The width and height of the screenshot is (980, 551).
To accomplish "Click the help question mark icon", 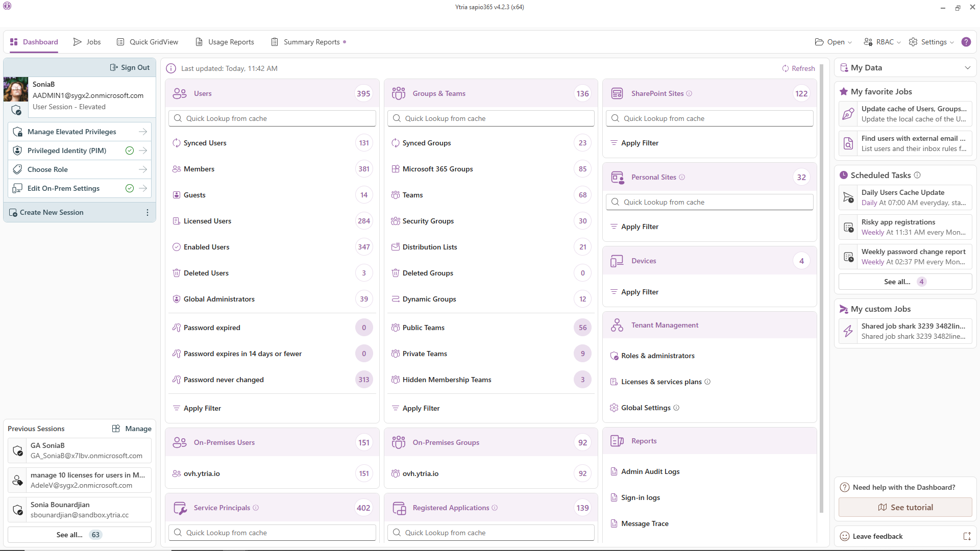I will pyautogui.click(x=966, y=42).
